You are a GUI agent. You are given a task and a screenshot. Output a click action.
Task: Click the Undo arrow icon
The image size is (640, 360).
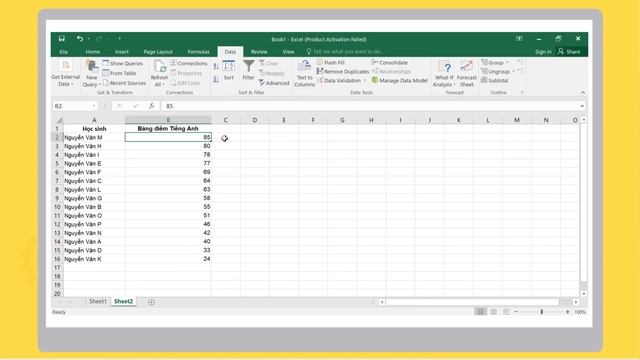80,38
